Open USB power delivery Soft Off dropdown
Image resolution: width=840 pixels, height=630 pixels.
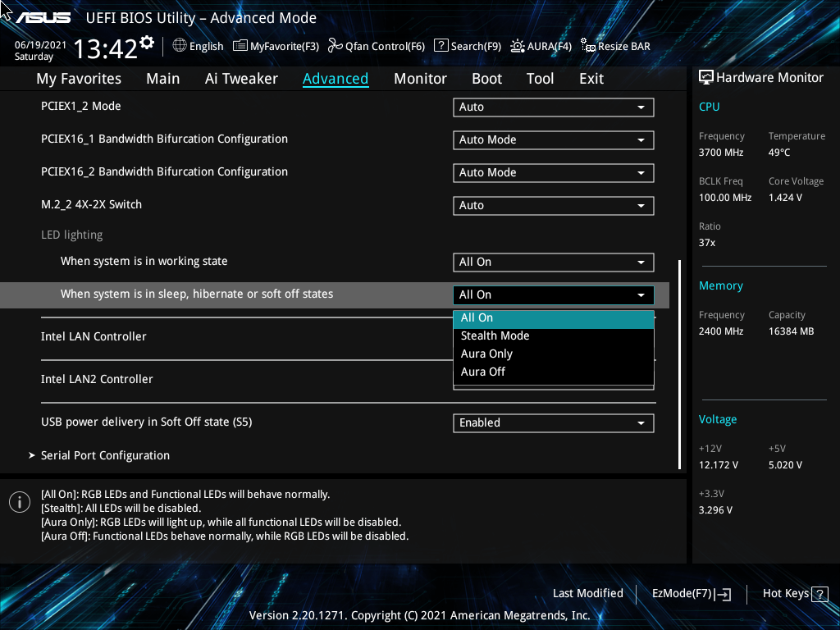(553, 422)
